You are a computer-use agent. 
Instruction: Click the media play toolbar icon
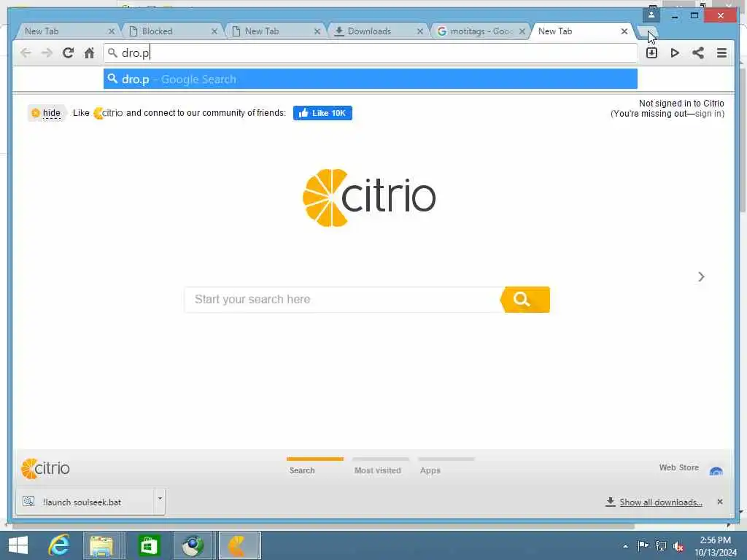coord(675,52)
